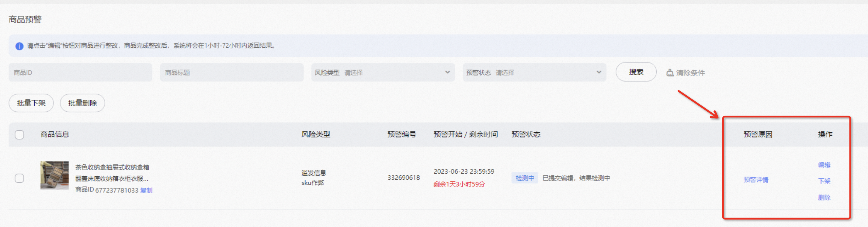Screen dimensions: 868x227
Task: Click the 检测中 status tag
Action: pyautogui.click(x=524, y=178)
